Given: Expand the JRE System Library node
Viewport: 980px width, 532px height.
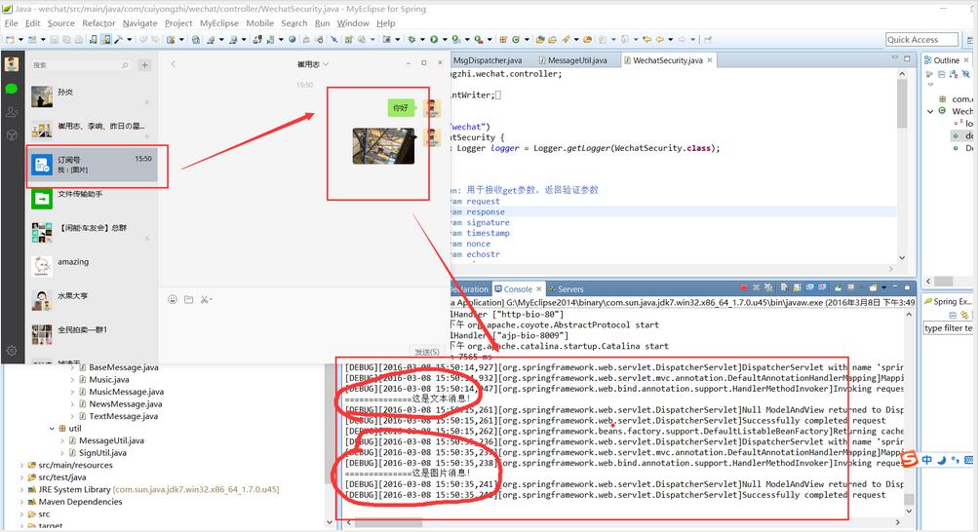Looking at the screenshot, I should [21, 489].
